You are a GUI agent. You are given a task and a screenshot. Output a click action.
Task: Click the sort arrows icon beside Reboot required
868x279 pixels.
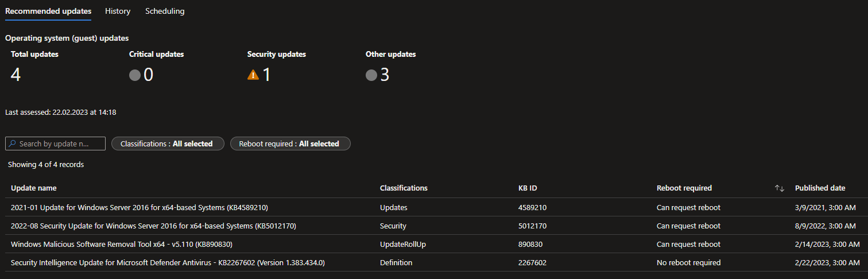tap(779, 188)
